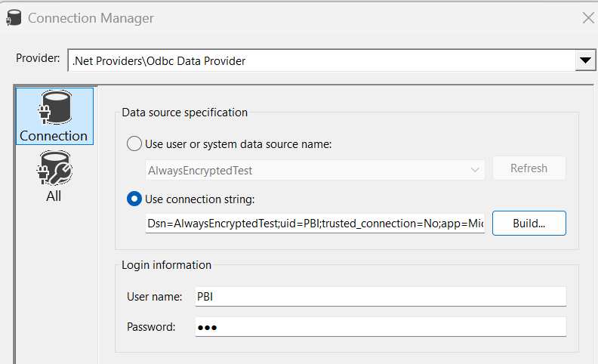Screen dimensions: 598x364
Task: Switch to the Connection page label
Action: [x=54, y=136]
